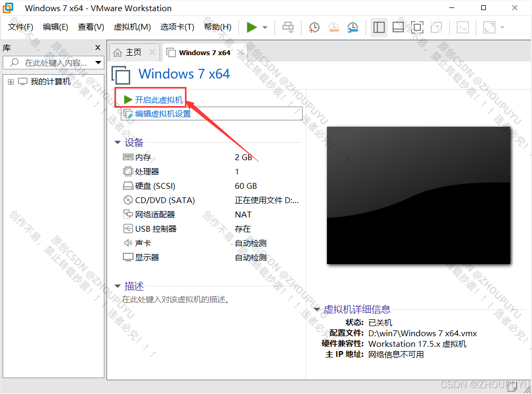The height and width of the screenshot is (394, 532).
Task: Click the 声卡 value 自动检测
Action: 251,243
